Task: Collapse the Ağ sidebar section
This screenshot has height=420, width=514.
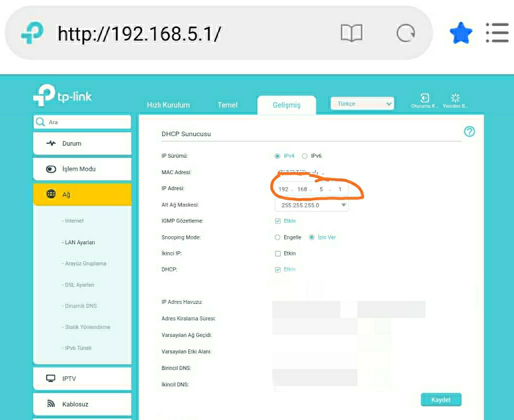Action: click(82, 194)
